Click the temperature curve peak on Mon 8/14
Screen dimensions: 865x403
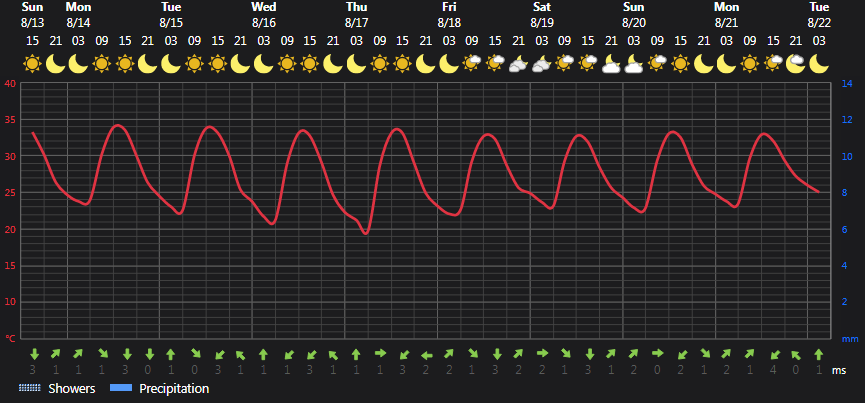pyautogui.click(x=117, y=125)
